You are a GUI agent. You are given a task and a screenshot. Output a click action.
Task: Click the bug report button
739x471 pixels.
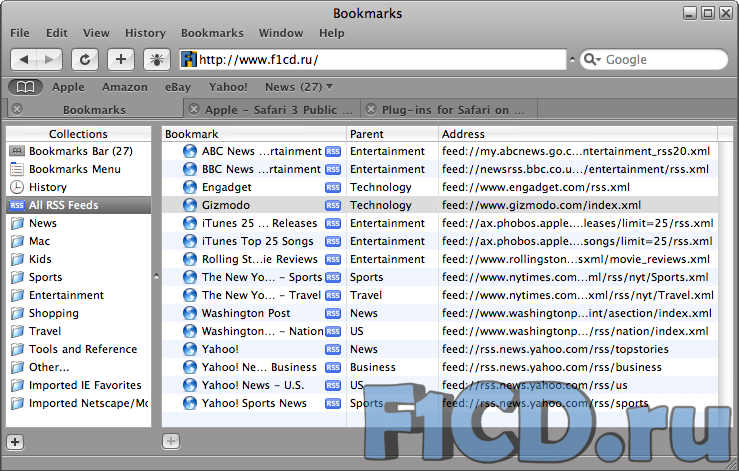[156, 59]
